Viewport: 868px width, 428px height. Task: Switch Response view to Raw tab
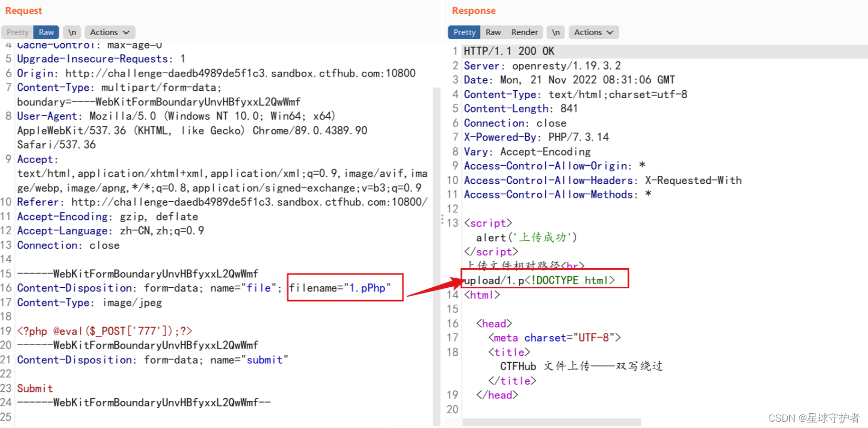(493, 32)
